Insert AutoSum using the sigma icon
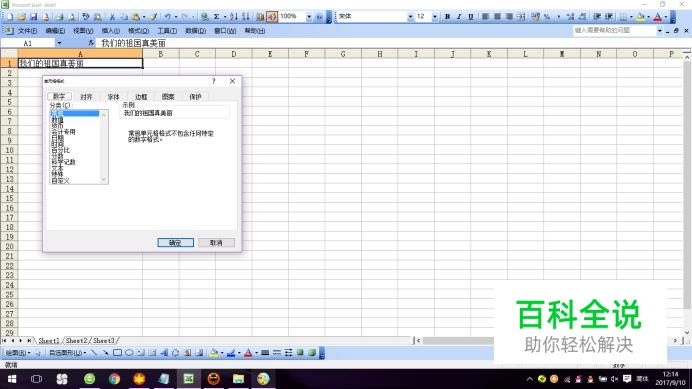692x389 pixels. pos(216,17)
